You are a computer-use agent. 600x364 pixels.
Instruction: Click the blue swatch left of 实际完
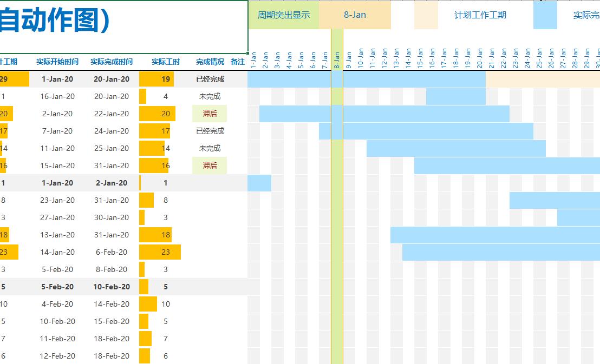pyautogui.click(x=545, y=15)
